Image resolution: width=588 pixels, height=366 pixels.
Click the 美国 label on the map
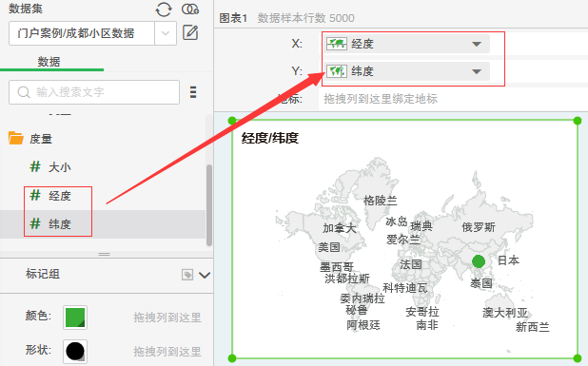coord(329,247)
